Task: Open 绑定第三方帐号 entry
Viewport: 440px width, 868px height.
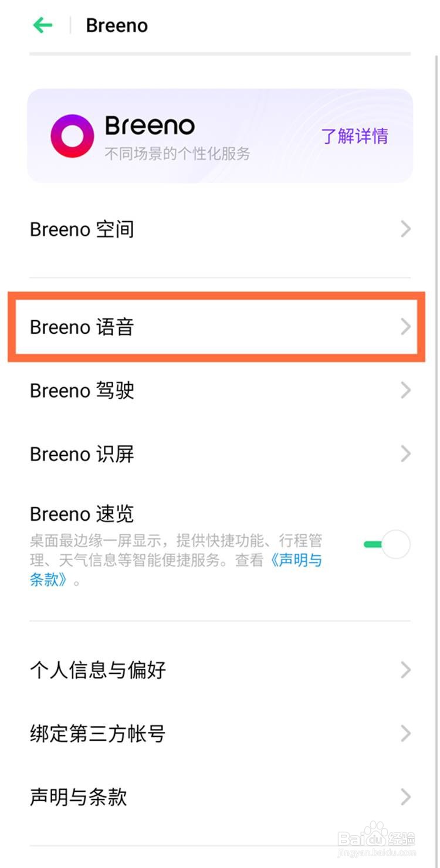Action: (x=98, y=733)
